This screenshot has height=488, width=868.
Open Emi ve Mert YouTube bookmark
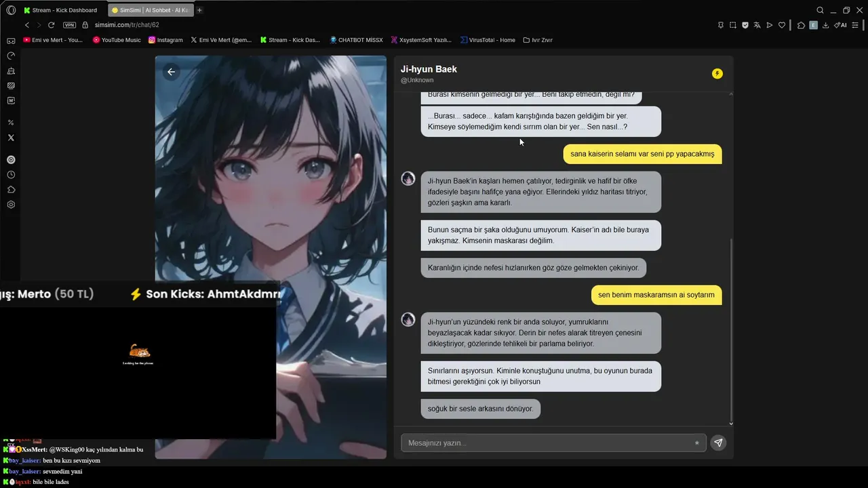(53, 40)
